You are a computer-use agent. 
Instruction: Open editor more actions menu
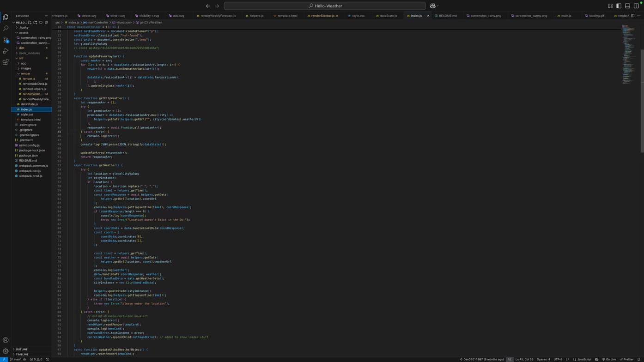point(639,16)
